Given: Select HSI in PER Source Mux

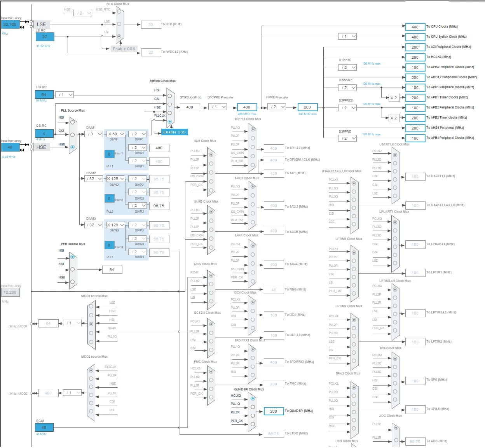Looking at the screenshot, I should point(72,257).
